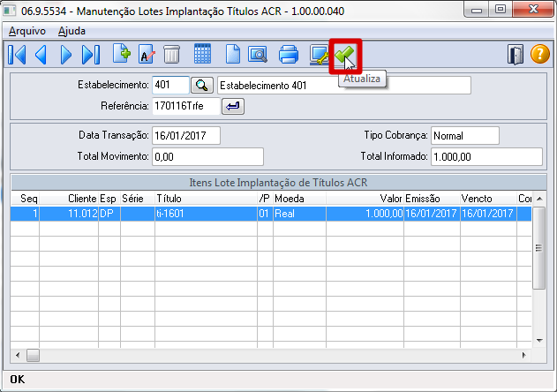Open the modify record icon

pos(147,55)
